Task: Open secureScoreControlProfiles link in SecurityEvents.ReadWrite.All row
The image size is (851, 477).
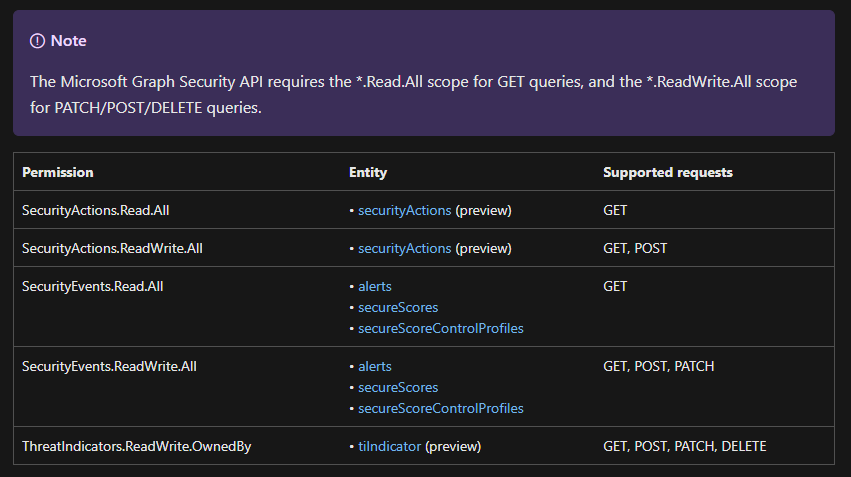Action: pyautogui.click(x=441, y=408)
